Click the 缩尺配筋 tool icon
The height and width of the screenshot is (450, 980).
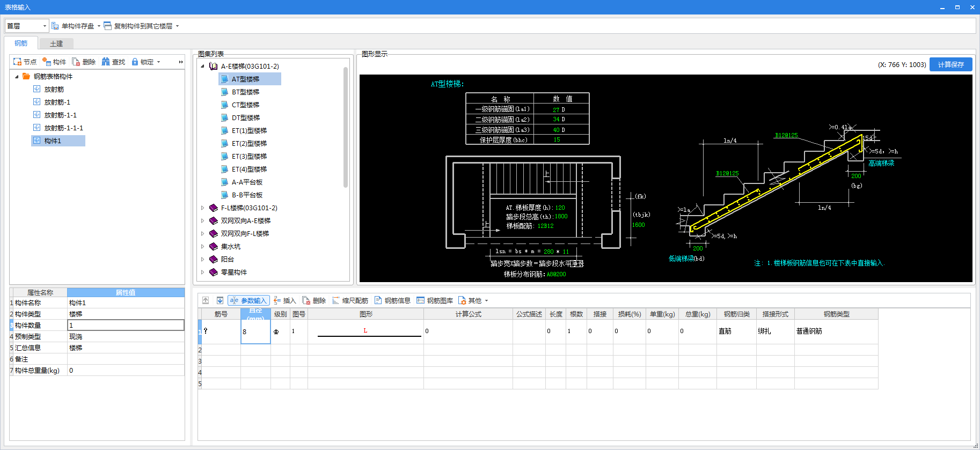click(x=336, y=300)
